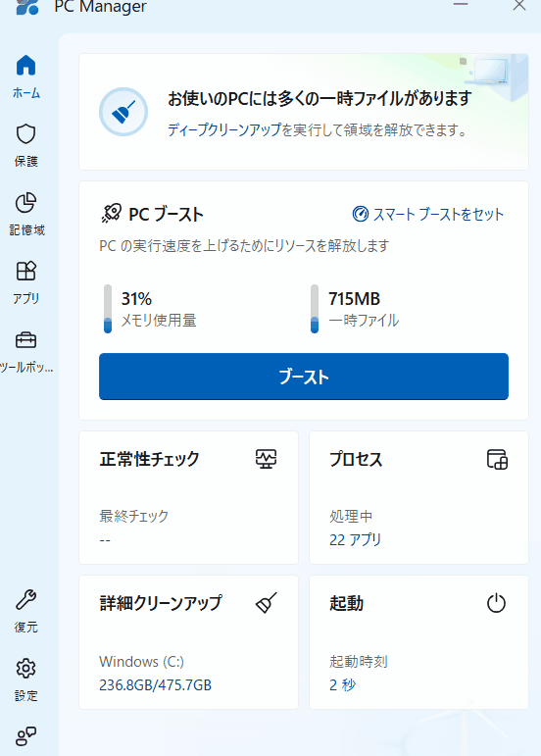Click the broom cleanup circle icon
Viewport: 541px width, 756px height.
(x=123, y=112)
